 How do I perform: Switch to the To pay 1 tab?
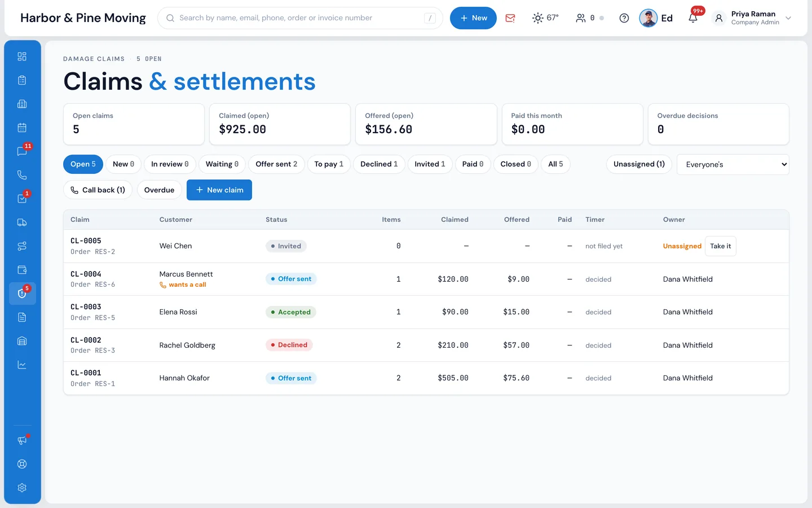pos(329,164)
